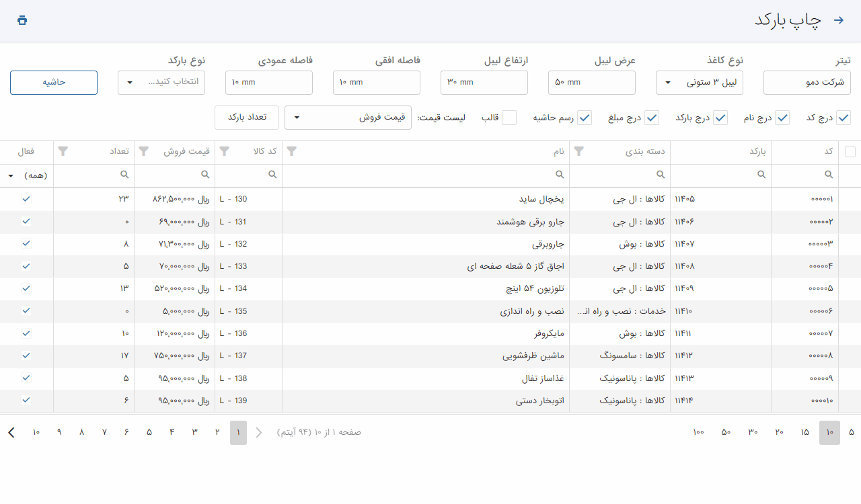Image resolution: width=861 pixels, height=504 pixels.
Task: Open filter icon on نام column
Action: 291,152
